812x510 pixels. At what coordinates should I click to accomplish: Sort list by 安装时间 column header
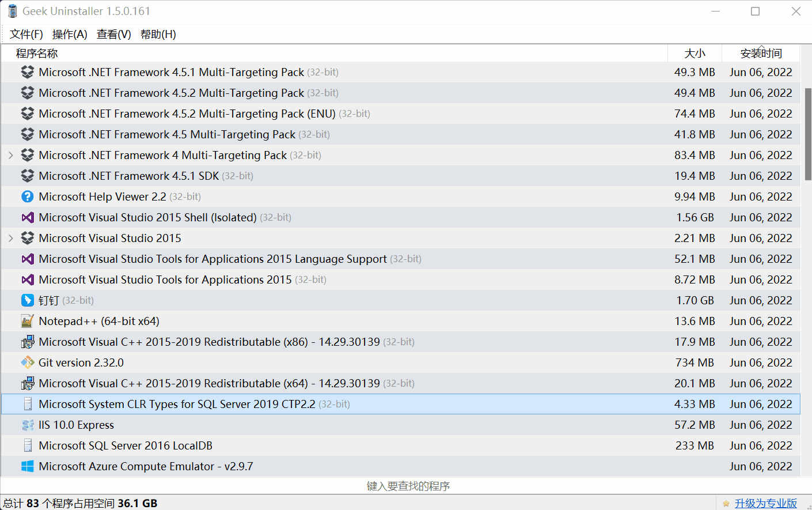(761, 53)
